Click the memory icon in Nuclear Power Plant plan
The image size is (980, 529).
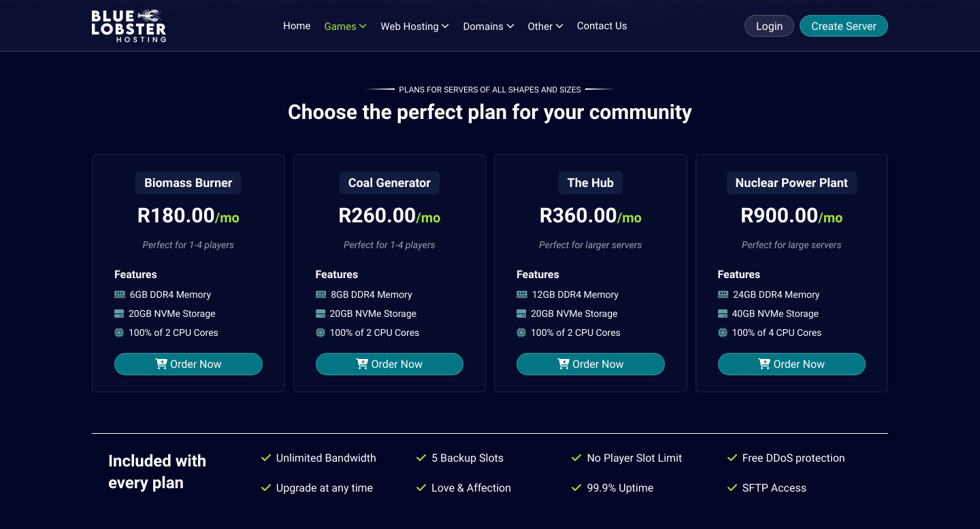coord(723,294)
